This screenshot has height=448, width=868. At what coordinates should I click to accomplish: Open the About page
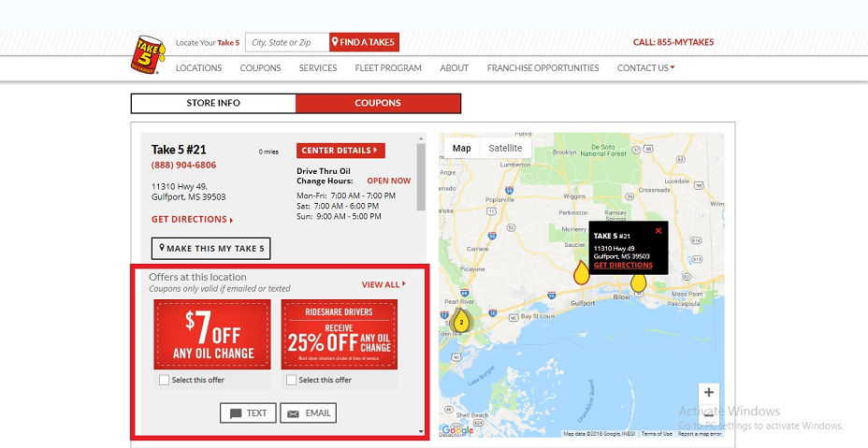point(454,67)
